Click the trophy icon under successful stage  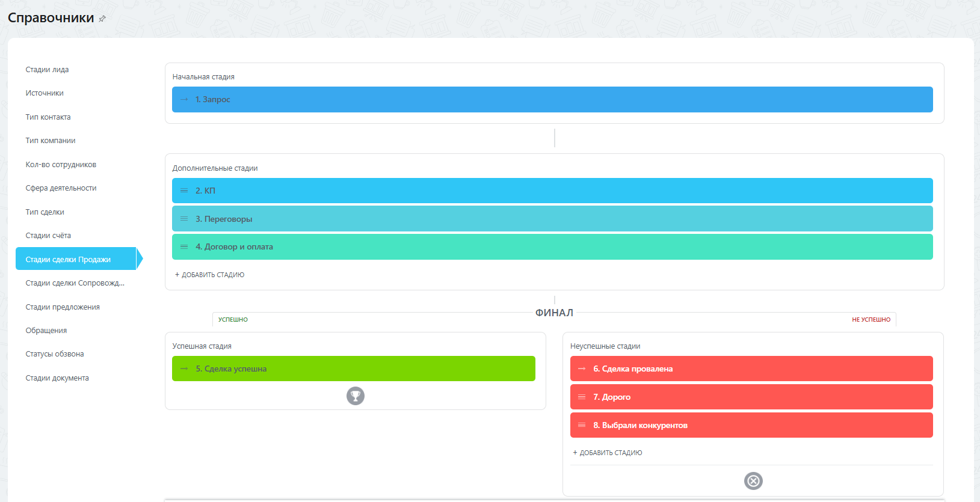pyautogui.click(x=356, y=396)
